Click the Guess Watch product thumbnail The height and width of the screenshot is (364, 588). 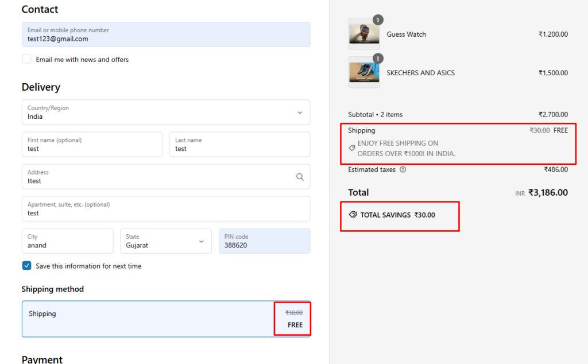(x=364, y=34)
